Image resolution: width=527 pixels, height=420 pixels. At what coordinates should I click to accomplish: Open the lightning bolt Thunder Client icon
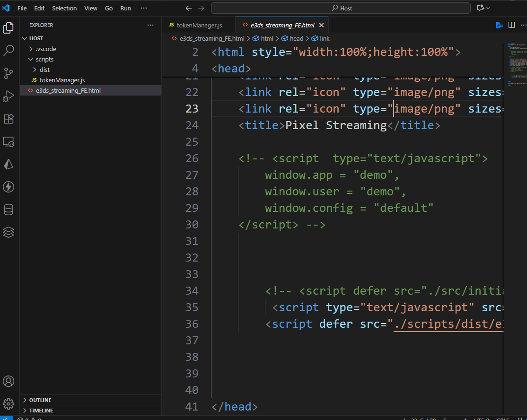[x=9, y=187]
